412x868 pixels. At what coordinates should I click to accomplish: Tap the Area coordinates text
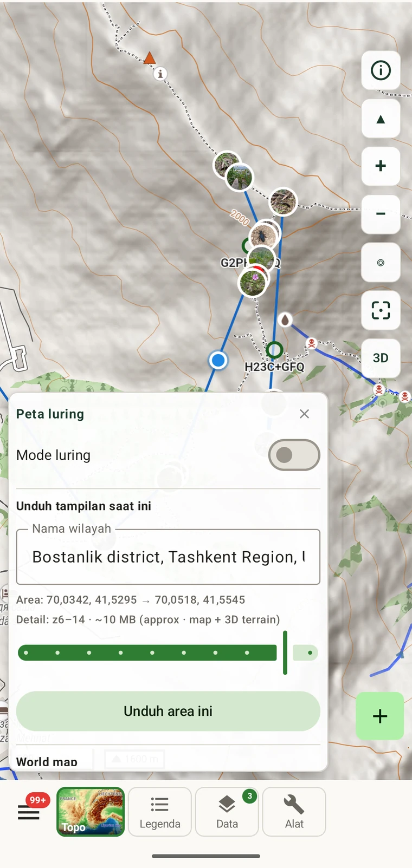pos(131,600)
